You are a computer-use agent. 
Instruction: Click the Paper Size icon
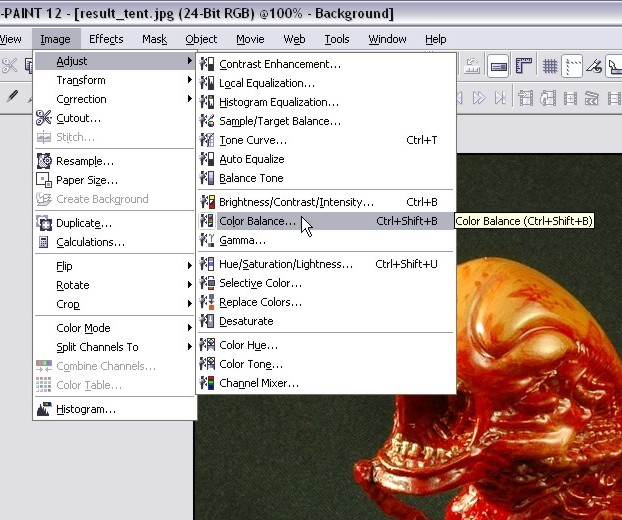pyautogui.click(x=44, y=180)
